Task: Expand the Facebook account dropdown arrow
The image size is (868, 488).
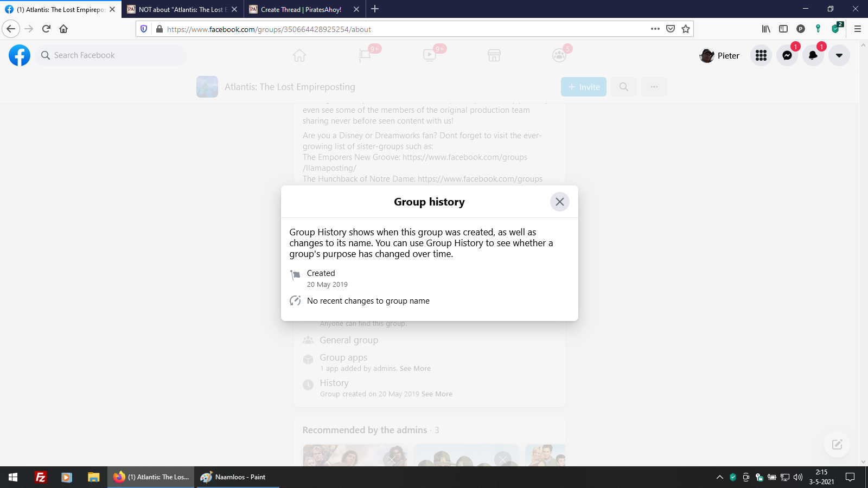Action: point(839,55)
